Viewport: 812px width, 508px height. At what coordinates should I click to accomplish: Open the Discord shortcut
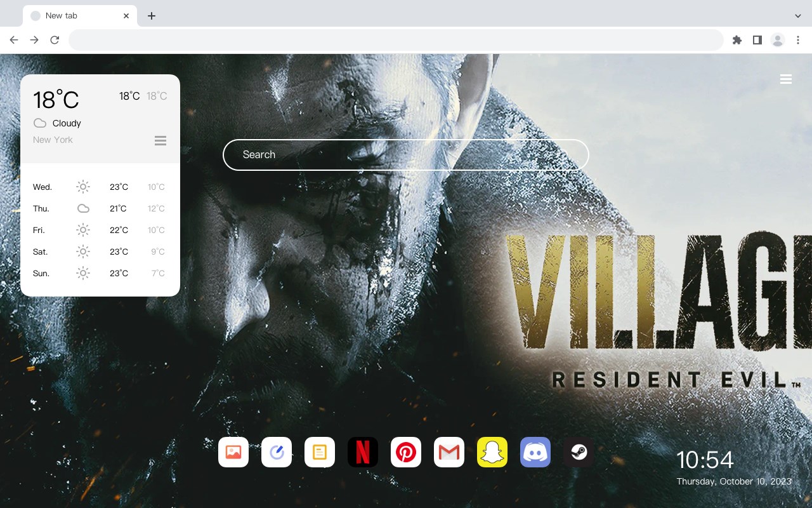(535, 452)
